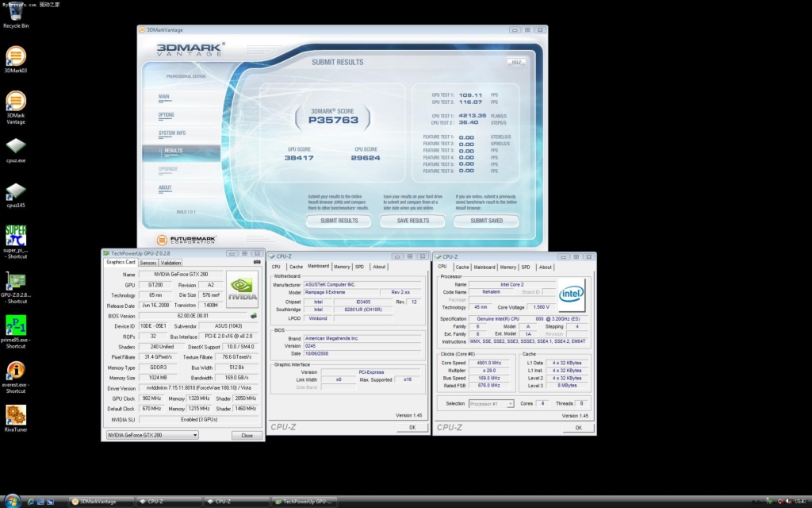Select the super_pi shortcut on desktop

16,241
